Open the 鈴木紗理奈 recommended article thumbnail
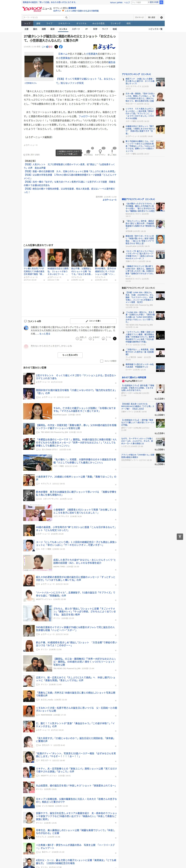This screenshot has height=868, width=186. click(106, 258)
